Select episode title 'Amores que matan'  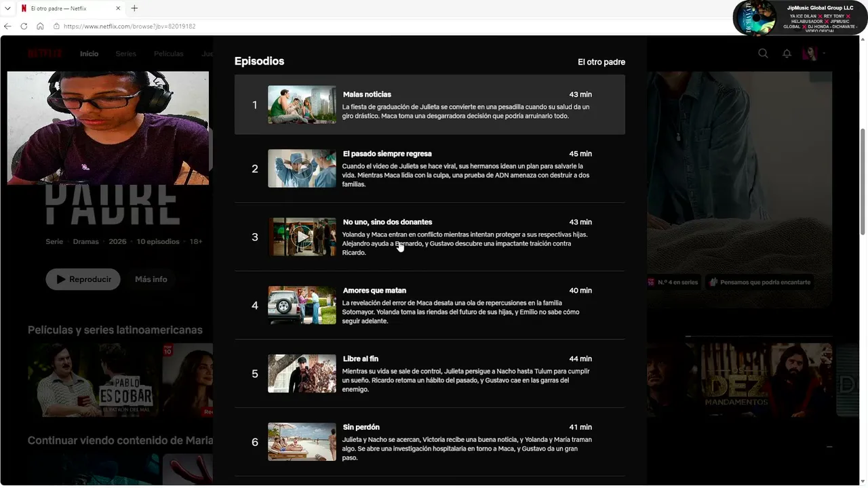click(374, 291)
